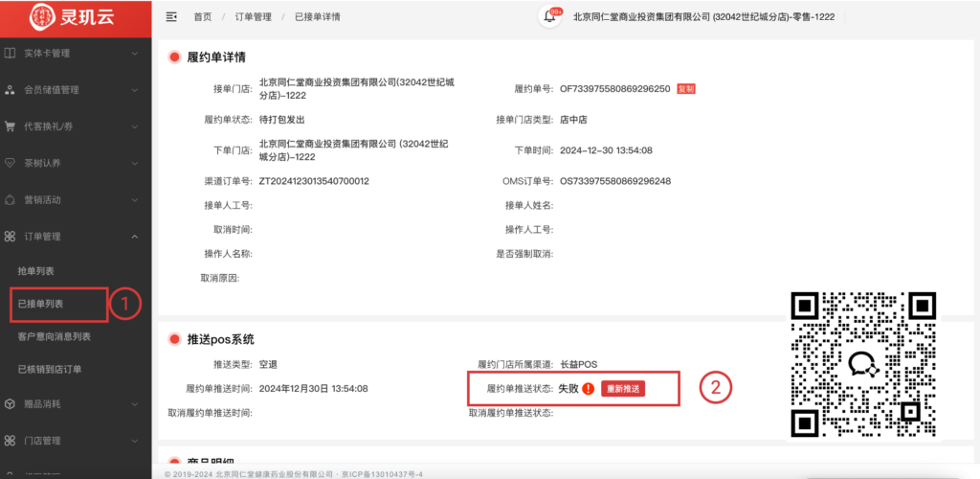The image size is (980, 479).
Task: Click the 营销活动 icon
Action: (x=10, y=200)
